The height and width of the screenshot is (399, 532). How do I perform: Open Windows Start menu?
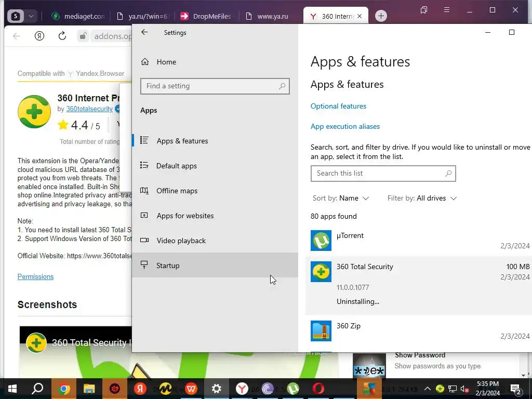click(12, 389)
